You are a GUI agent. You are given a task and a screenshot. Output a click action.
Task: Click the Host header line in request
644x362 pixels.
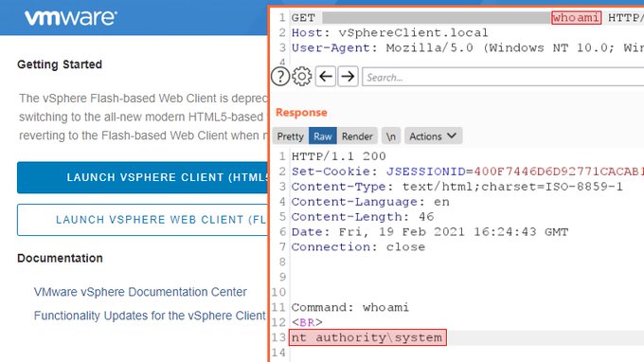(x=390, y=32)
